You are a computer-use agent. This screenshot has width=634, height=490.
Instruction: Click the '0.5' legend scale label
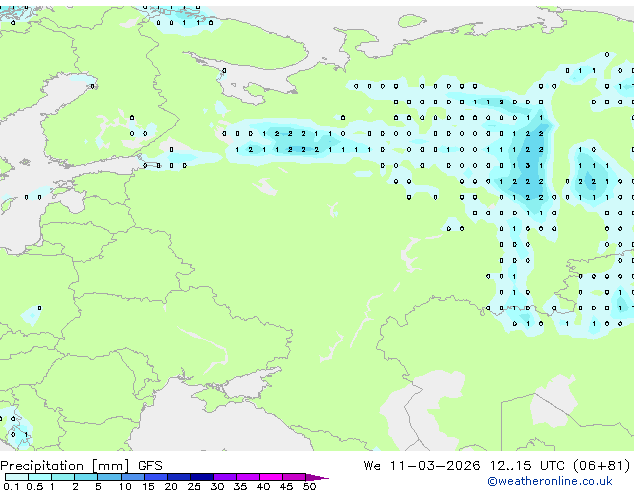(35, 486)
